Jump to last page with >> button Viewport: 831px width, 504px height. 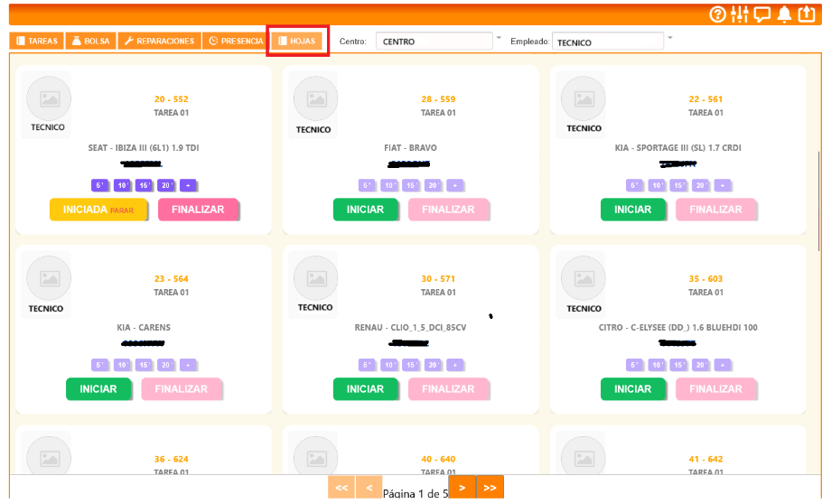(490, 487)
